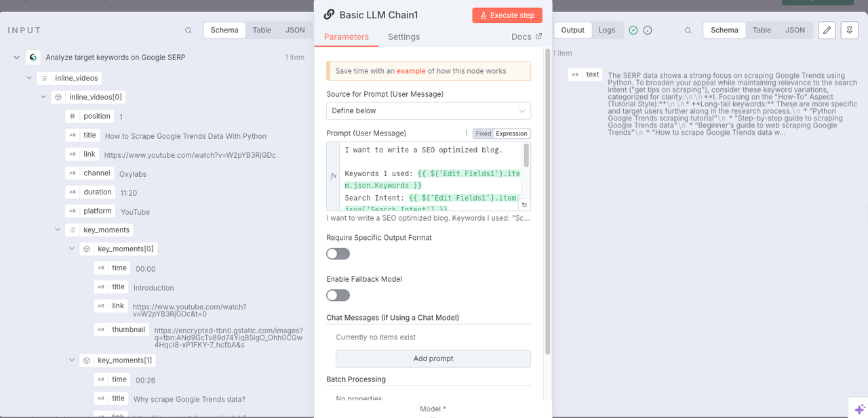Screen dimensions: 868x418
Task: Click the Add prompt button
Action: click(433, 358)
